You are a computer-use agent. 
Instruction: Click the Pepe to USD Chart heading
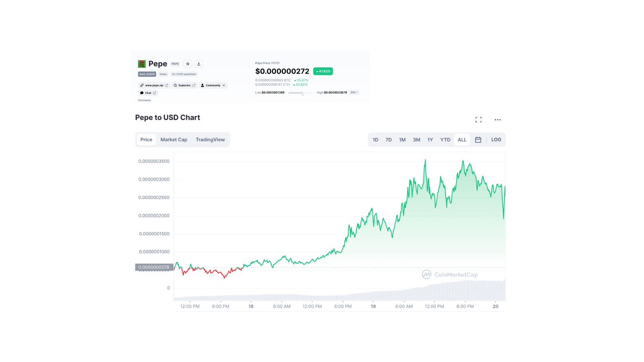click(167, 117)
